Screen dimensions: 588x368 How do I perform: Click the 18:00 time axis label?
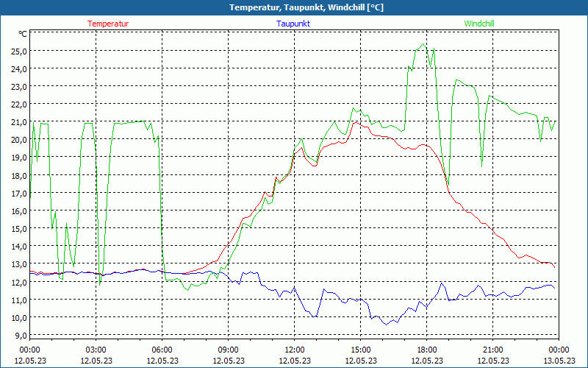click(x=426, y=350)
